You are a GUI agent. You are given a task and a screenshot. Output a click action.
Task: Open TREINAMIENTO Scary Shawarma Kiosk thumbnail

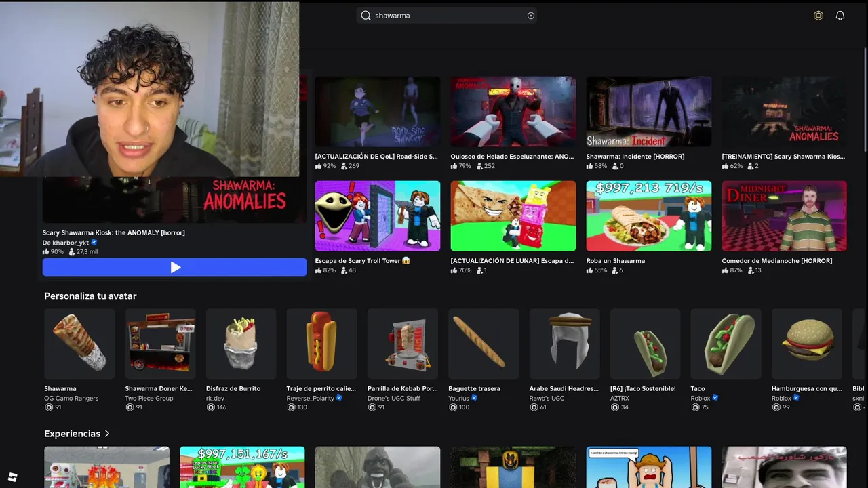click(x=785, y=111)
